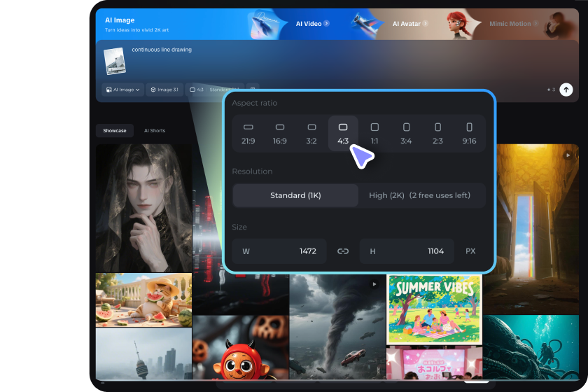Select the 2:3 aspect ratio
588x392 pixels.
437,134
